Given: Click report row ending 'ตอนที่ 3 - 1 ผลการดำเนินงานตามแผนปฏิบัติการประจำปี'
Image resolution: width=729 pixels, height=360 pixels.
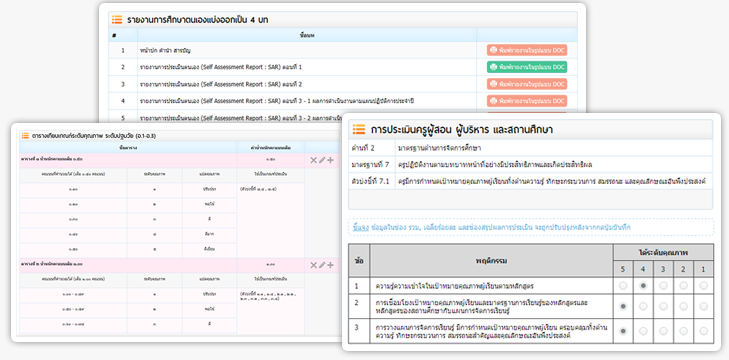Looking at the screenshot, I should tap(343, 101).
